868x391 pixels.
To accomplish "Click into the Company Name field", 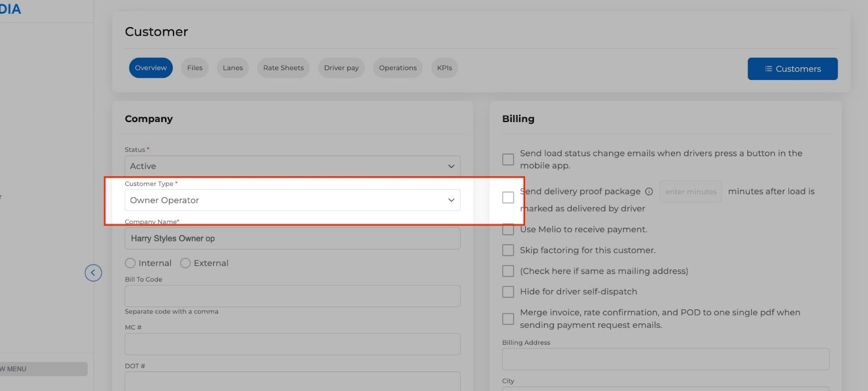I will tap(292, 239).
